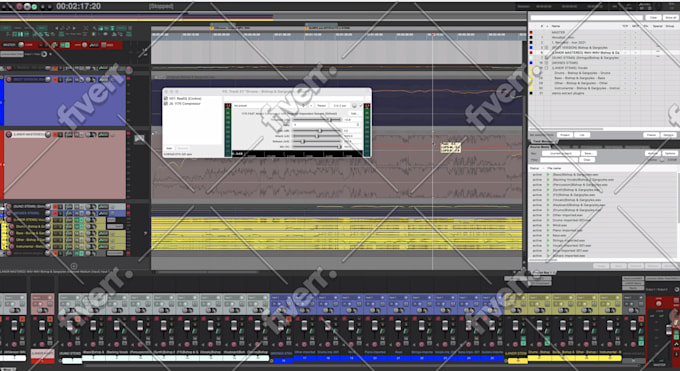Click the second orange marker above the timeline
Image resolution: width=680 pixels, height=371 pixels.
click(x=306, y=28)
